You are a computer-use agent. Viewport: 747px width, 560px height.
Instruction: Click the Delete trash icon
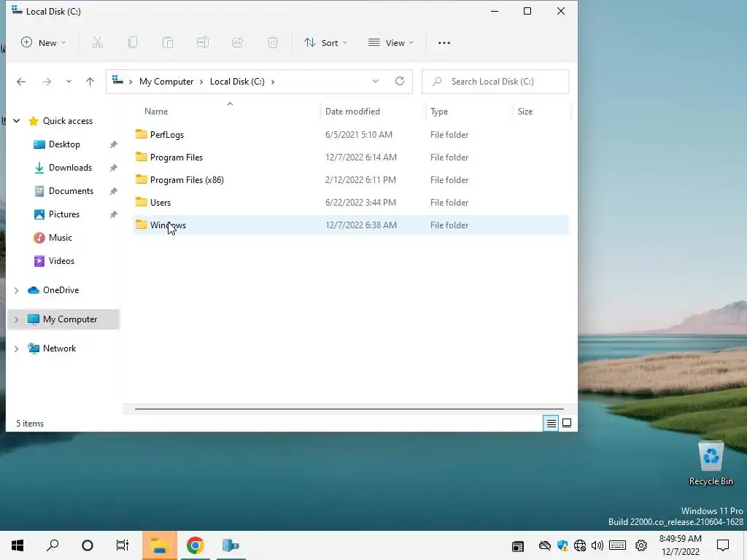click(x=273, y=43)
